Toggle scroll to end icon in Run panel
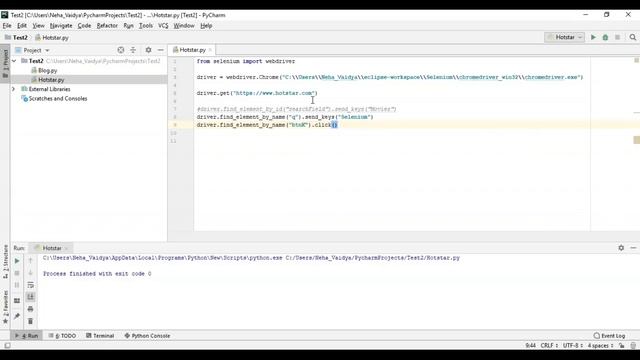The image size is (640, 360). click(30, 297)
